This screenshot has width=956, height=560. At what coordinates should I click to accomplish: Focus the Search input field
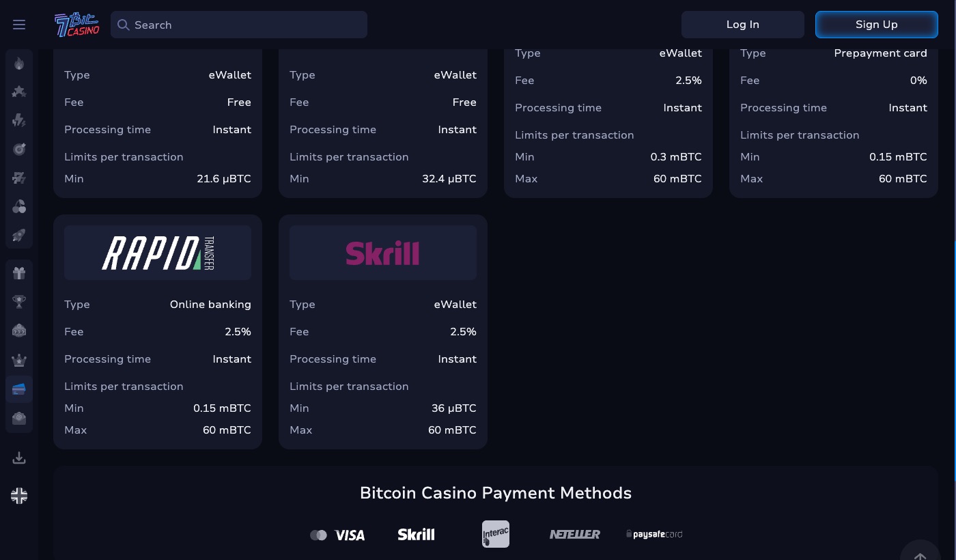tap(239, 25)
